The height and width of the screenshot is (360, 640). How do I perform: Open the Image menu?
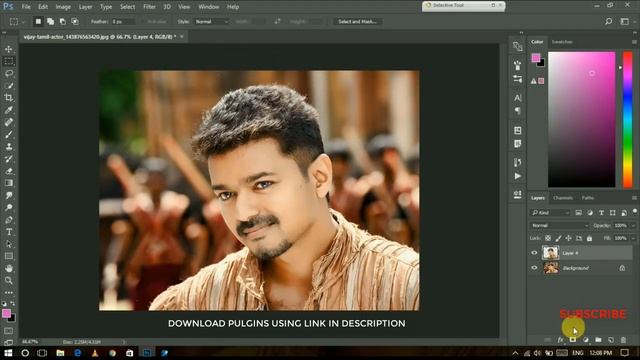point(63,7)
